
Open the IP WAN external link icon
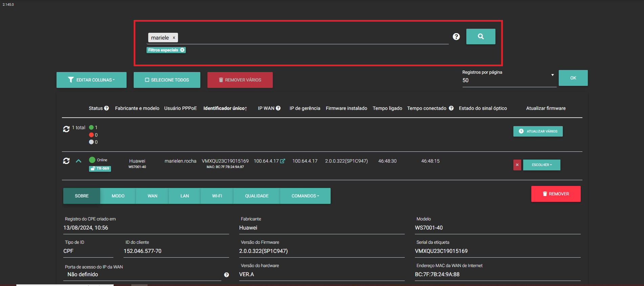283,161
